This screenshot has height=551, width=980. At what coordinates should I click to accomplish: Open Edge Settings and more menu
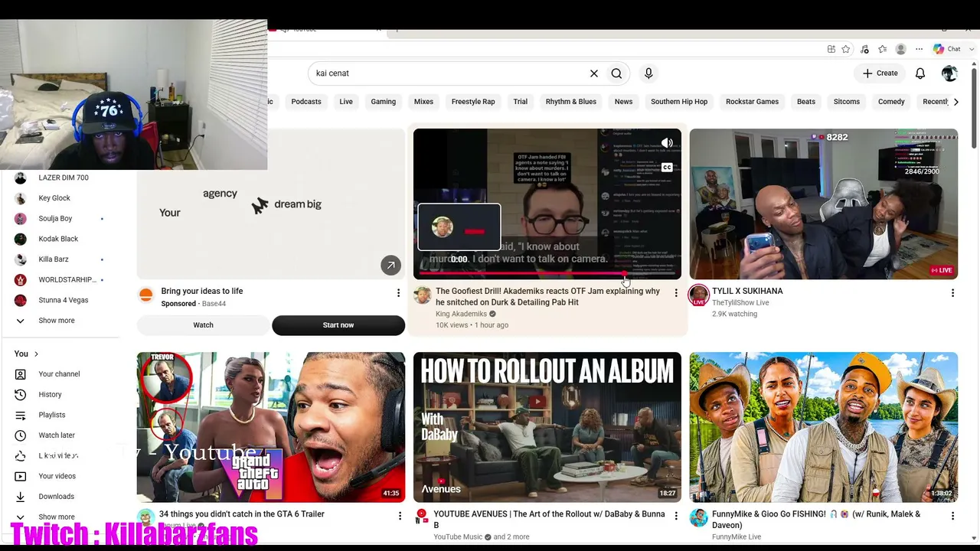coord(919,49)
